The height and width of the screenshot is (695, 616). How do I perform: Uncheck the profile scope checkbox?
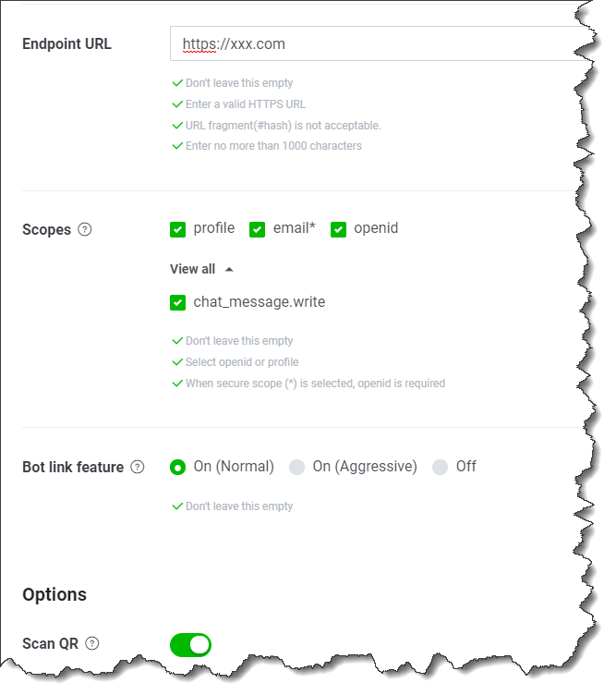(x=178, y=229)
